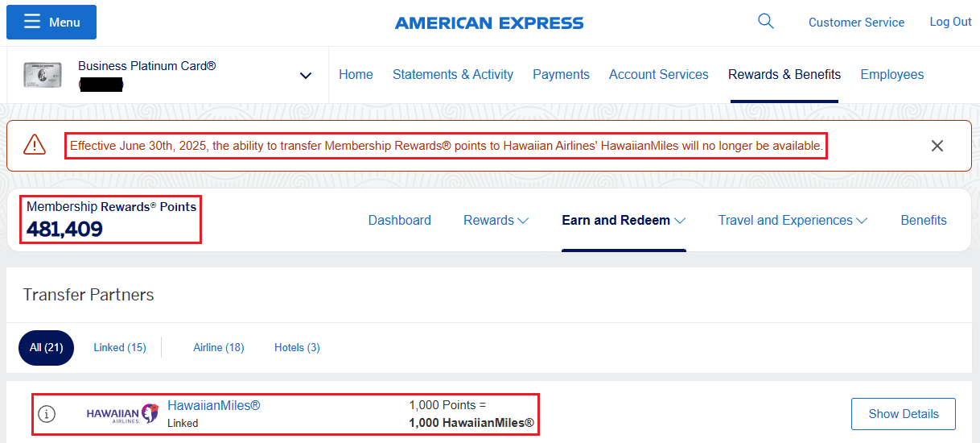Click the warning triangle alert icon

[35, 145]
